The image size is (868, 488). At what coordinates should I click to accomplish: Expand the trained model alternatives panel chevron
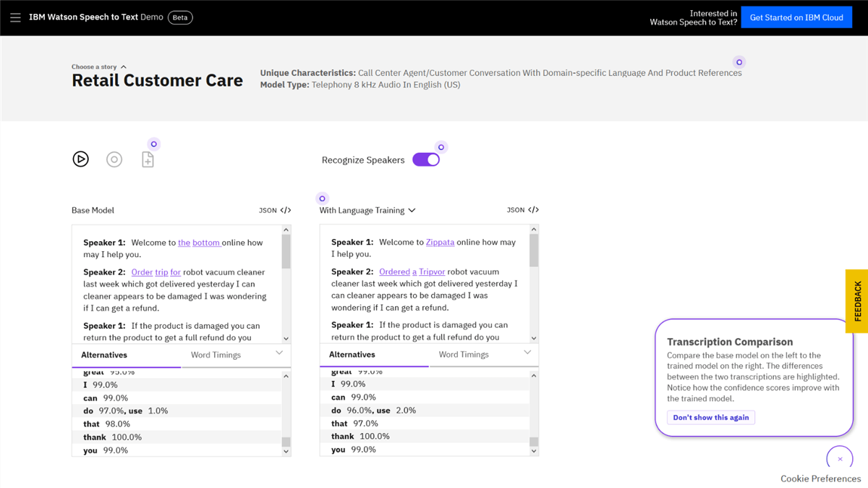pyautogui.click(x=527, y=352)
